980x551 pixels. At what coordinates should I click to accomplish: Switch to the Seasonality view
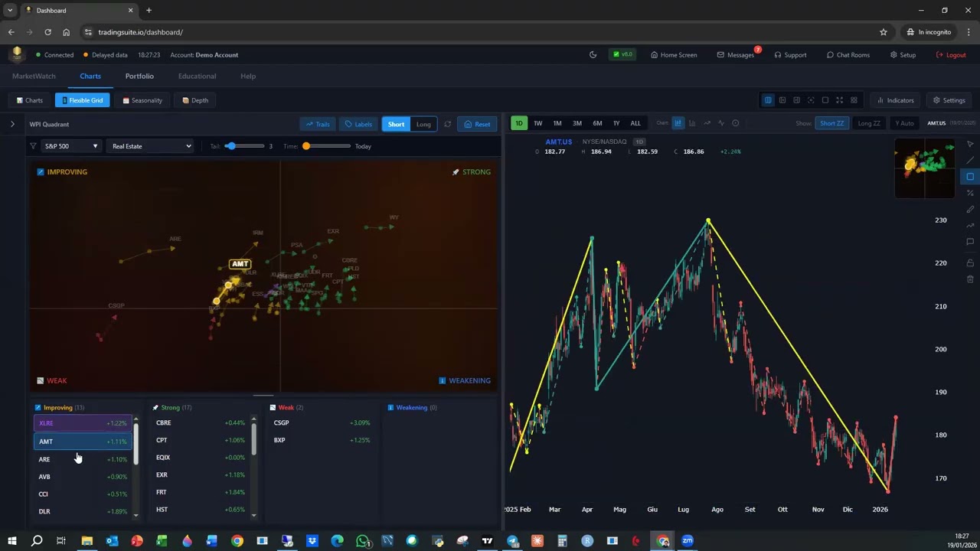142,100
